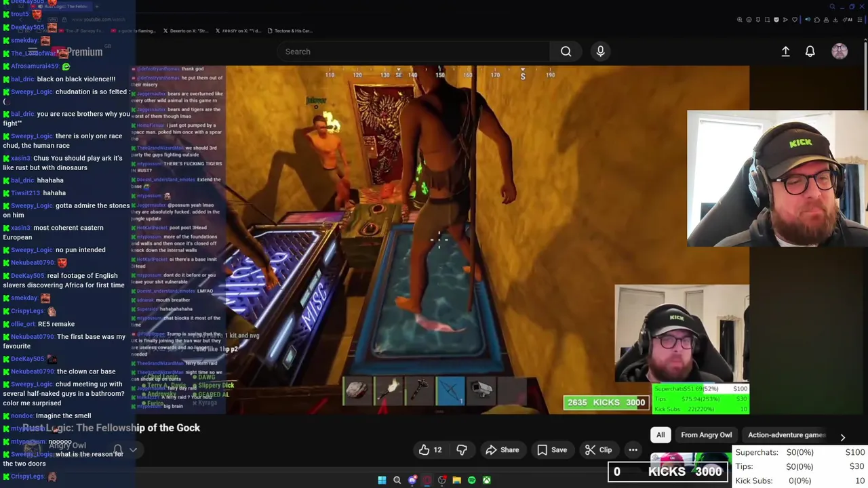The image size is (868, 488).
Task: Click the KICKS 3000 counter overlay
Action: tap(668, 472)
